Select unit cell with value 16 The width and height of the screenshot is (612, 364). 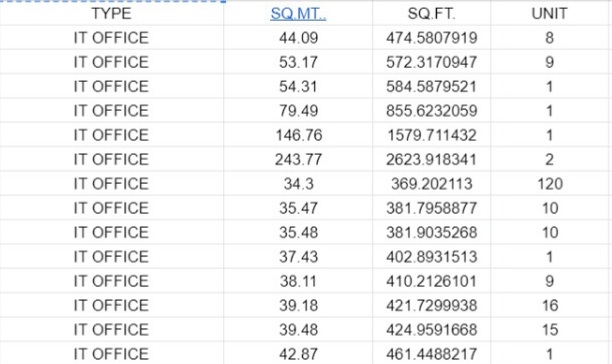(x=551, y=305)
